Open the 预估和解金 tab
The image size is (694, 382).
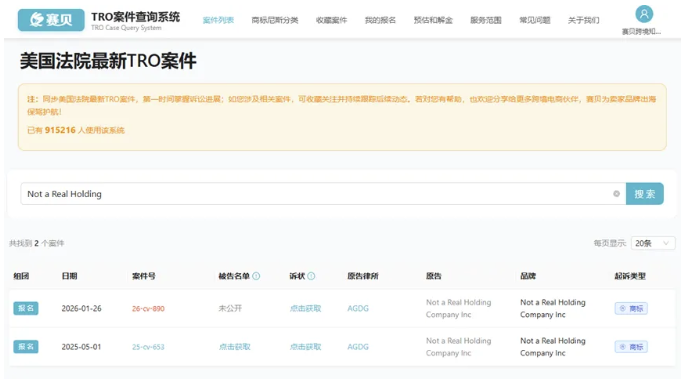(x=433, y=20)
